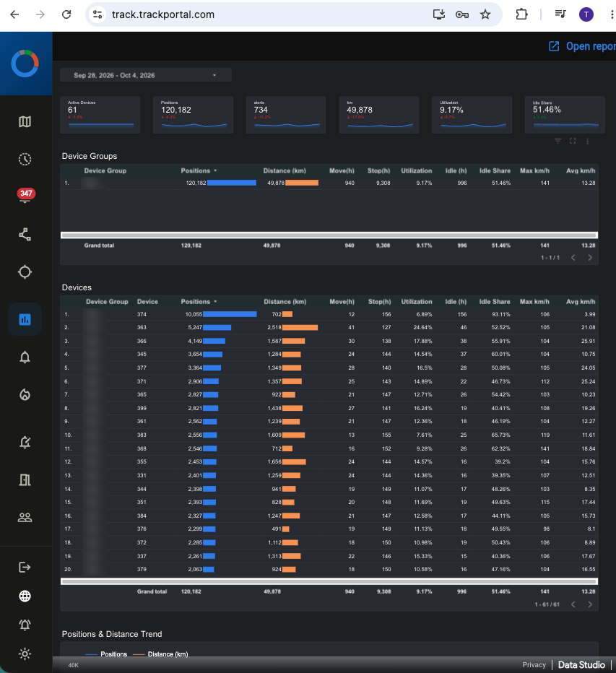This screenshot has height=673, width=616.
Task: Click the km scorecard showing 49,878
Action: (x=379, y=115)
